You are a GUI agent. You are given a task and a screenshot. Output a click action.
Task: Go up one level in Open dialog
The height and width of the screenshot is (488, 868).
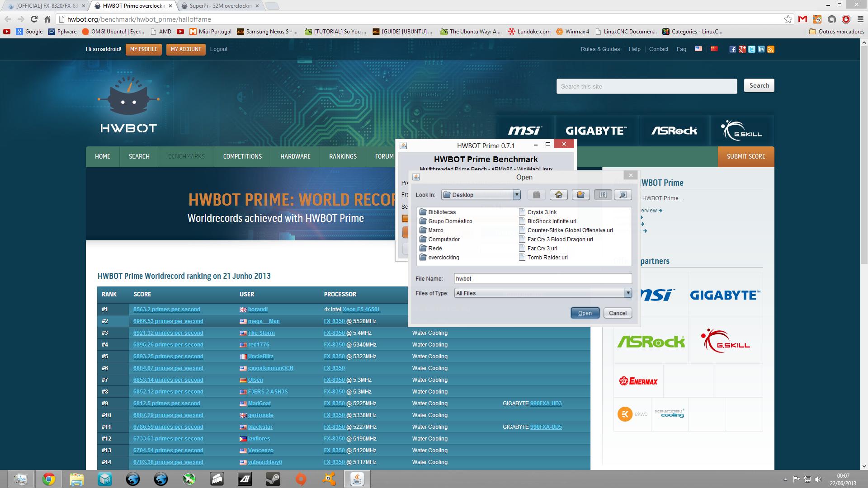pyautogui.click(x=536, y=195)
